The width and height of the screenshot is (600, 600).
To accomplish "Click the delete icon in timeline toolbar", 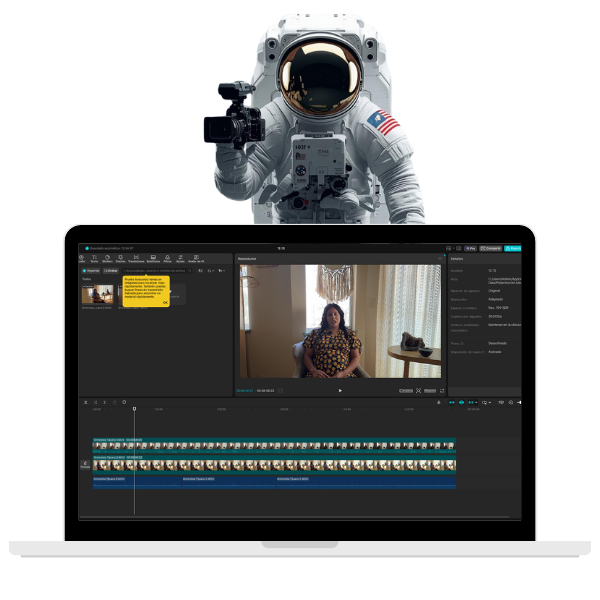I will (114, 402).
